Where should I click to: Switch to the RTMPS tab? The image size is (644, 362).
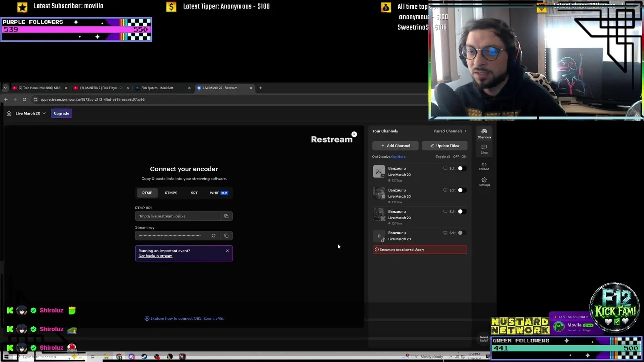pyautogui.click(x=171, y=193)
